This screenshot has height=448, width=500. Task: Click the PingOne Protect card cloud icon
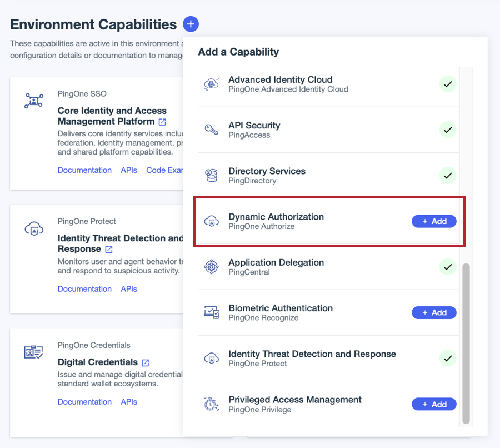click(34, 228)
